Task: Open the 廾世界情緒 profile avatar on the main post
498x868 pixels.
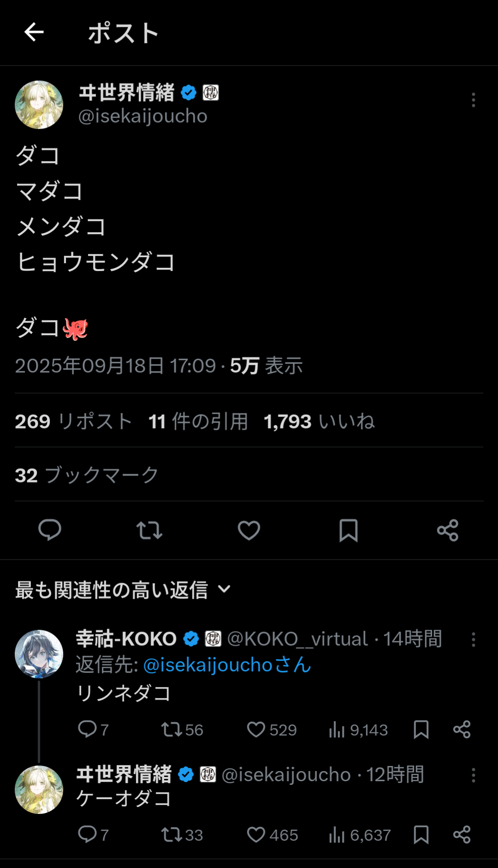Action: (x=39, y=105)
